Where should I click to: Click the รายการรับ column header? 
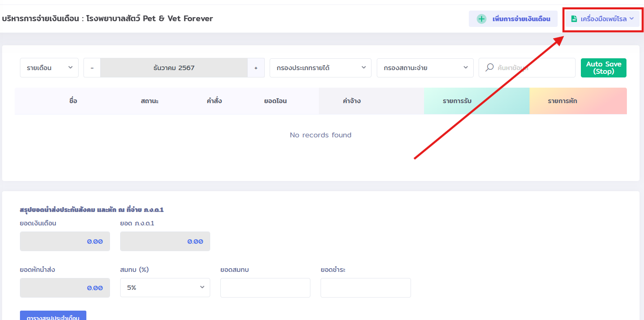[x=457, y=101]
